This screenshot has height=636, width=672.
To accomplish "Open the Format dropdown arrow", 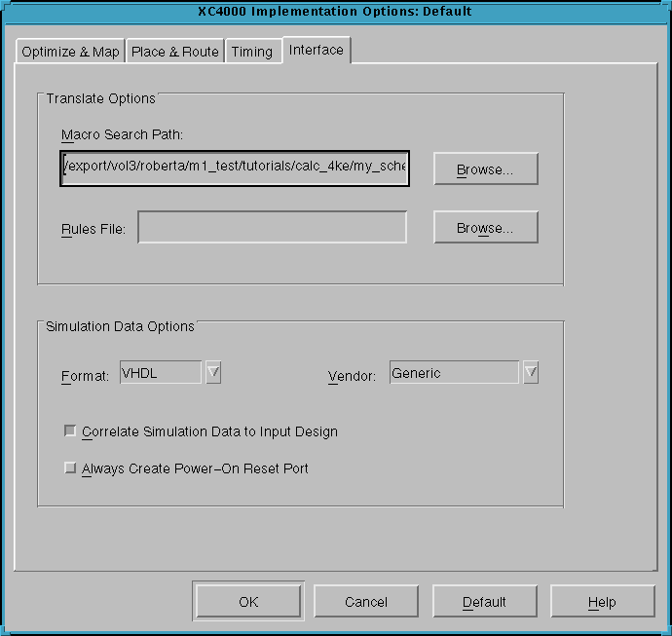I will coord(213,372).
